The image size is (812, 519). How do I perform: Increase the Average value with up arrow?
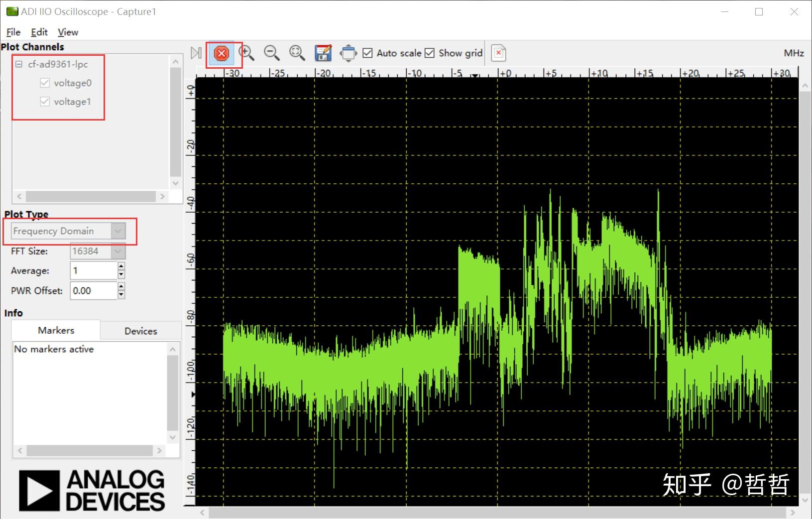click(121, 266)
